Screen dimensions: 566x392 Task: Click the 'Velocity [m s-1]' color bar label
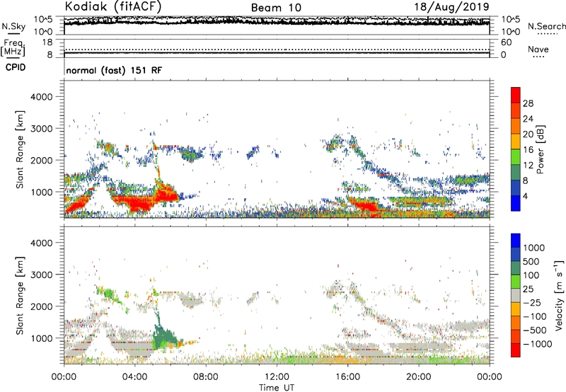[x=559, y=295]
